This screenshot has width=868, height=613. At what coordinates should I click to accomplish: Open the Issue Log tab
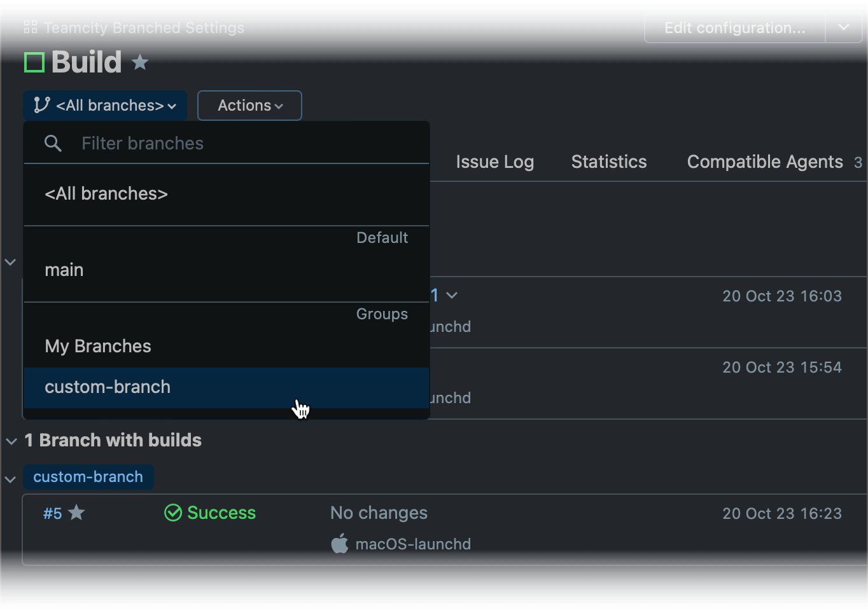pos(494,162)
